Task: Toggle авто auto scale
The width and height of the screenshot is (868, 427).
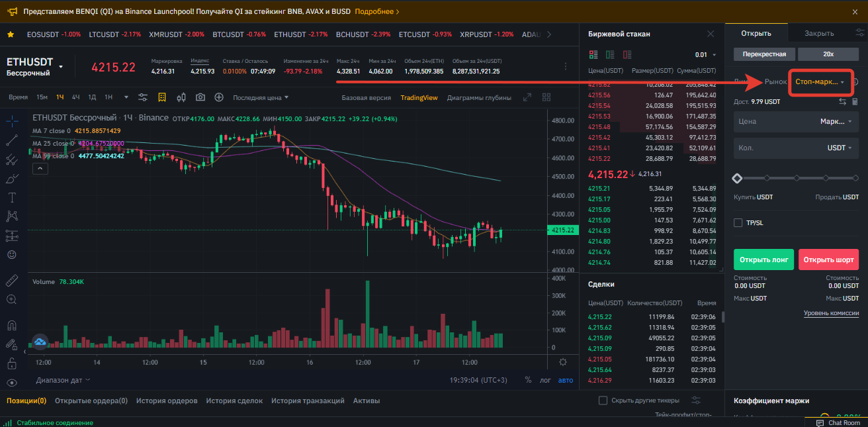Action: pos(566,380)
